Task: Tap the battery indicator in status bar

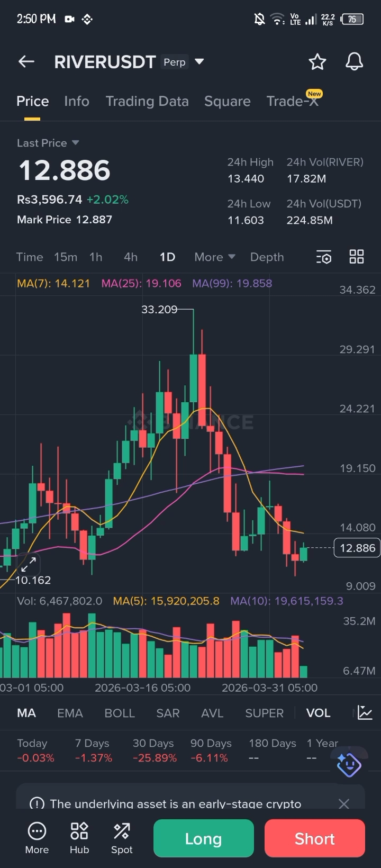Action: (352, 20)
